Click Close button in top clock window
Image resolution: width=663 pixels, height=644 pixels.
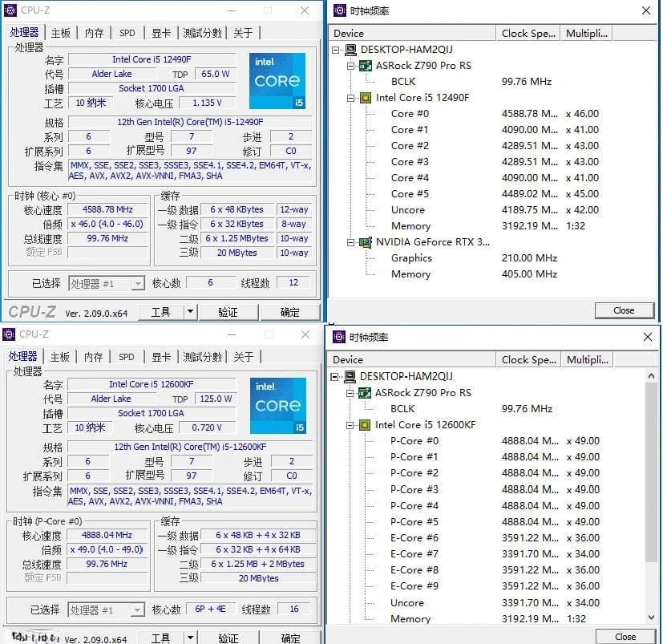coord(624,310)
